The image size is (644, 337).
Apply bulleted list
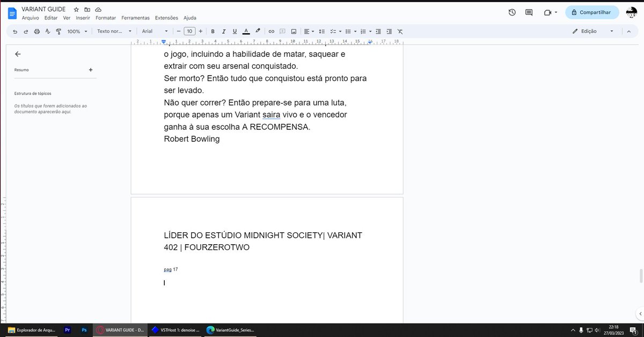[x=348, y=31]
